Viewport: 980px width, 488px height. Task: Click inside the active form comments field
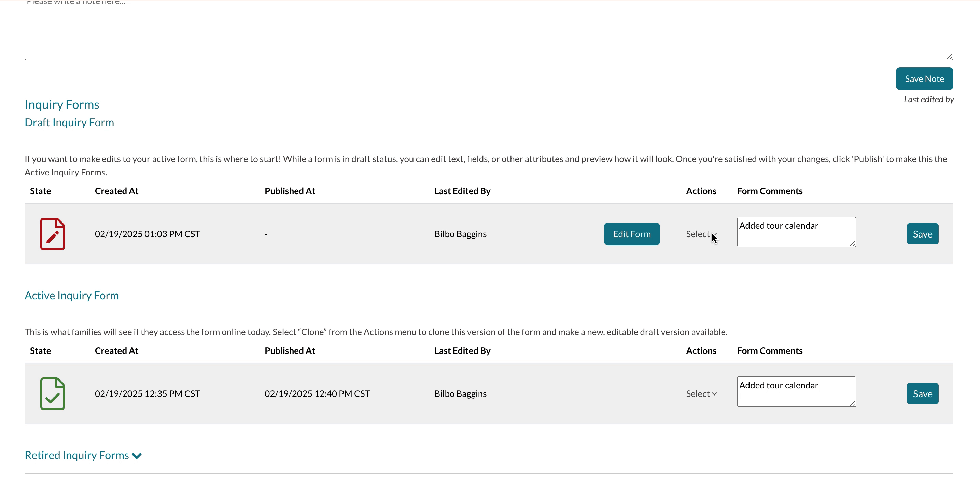[x=797, y=393]
